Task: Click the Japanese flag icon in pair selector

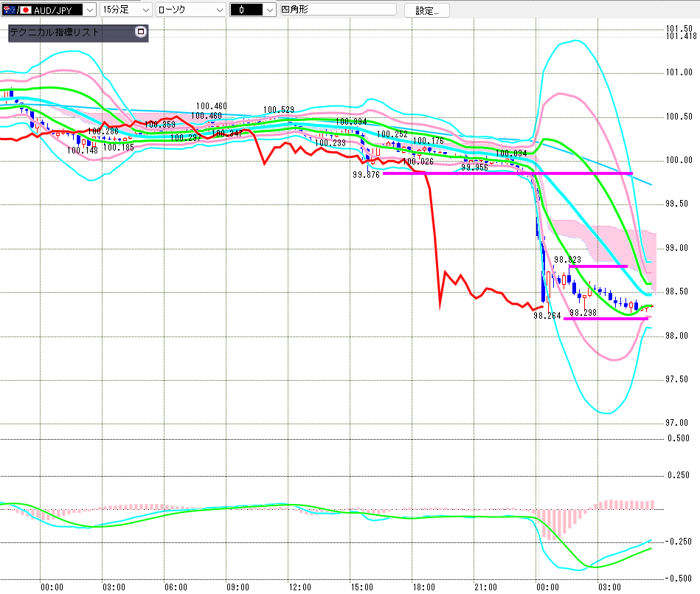Action: [x=24, y=10]
